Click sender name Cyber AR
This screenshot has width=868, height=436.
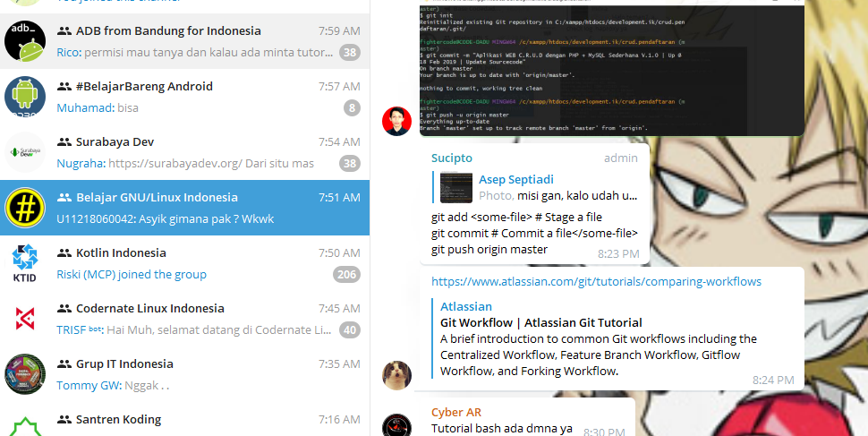[x=455, y=412]
